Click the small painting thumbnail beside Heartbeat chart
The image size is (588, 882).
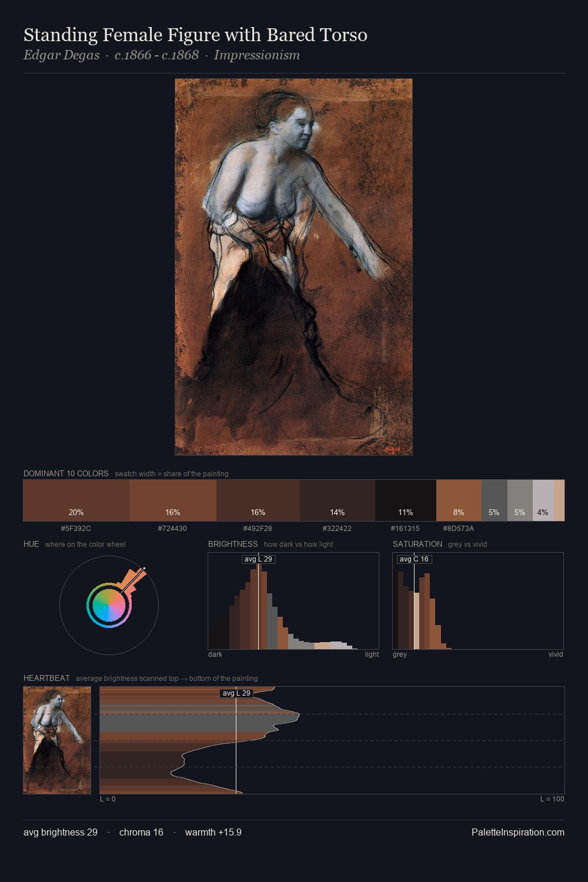[57, 740]
